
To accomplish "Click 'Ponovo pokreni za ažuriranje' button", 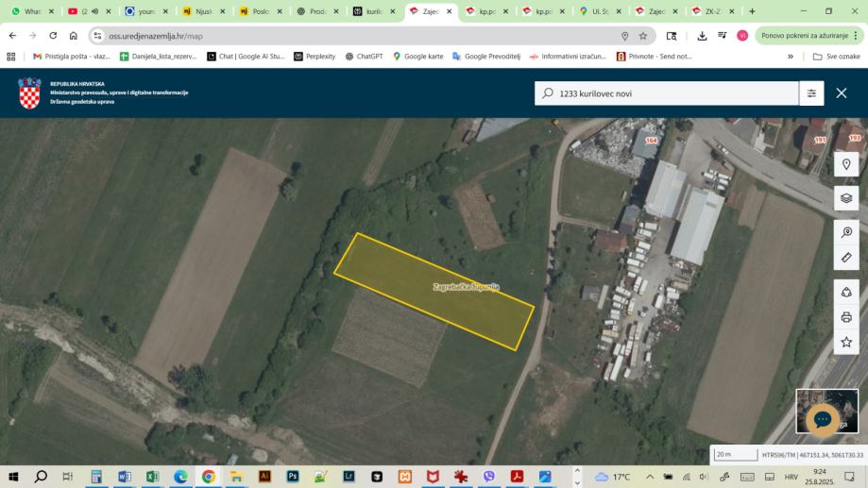I will [x=806, y=36].
